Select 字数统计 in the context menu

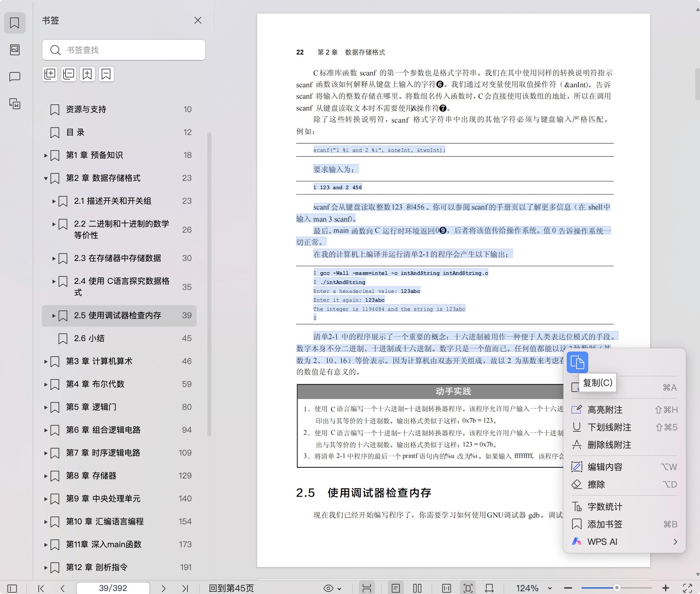(605, 506)
